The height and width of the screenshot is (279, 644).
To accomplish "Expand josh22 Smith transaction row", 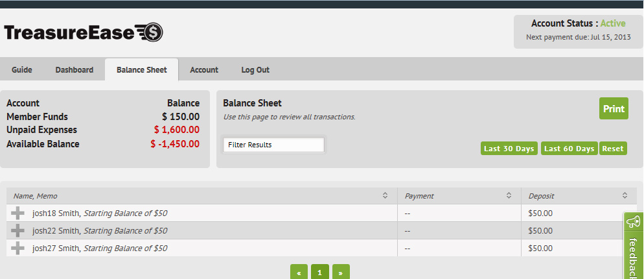I will pyautogui.click(x=18, y=230).
